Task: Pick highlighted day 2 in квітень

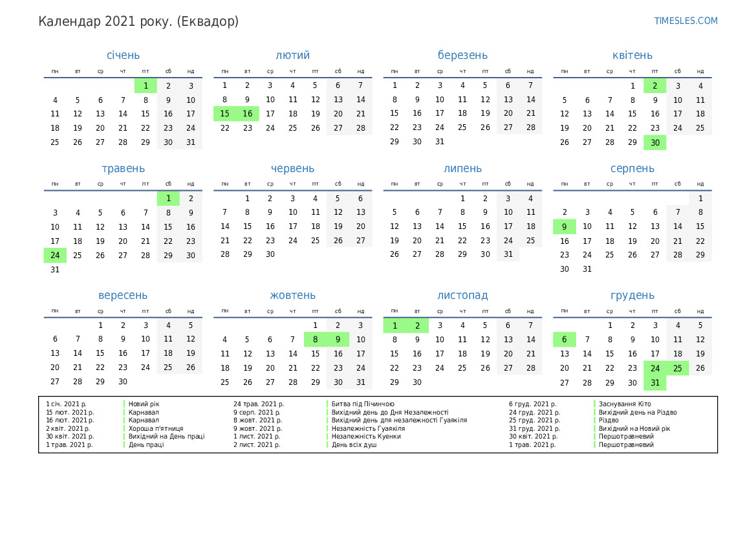Action: 654,85
